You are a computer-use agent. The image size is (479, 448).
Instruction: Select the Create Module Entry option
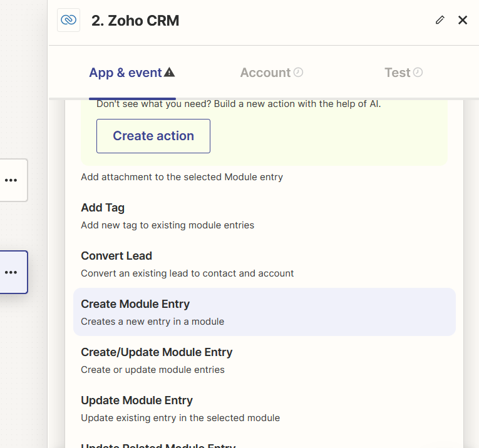pos(135,304)
